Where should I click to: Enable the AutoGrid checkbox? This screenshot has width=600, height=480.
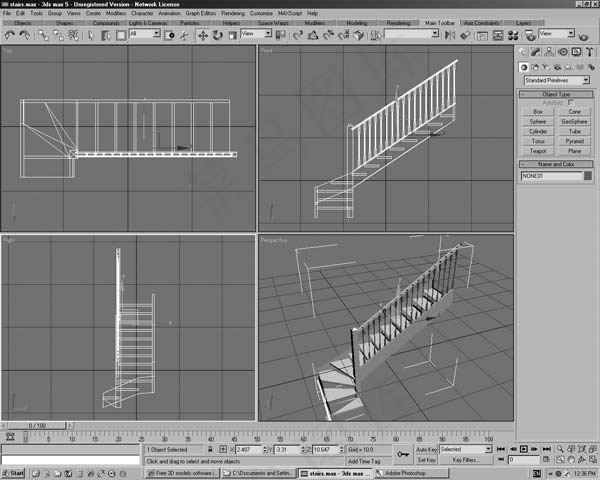(x=571, y=102)
